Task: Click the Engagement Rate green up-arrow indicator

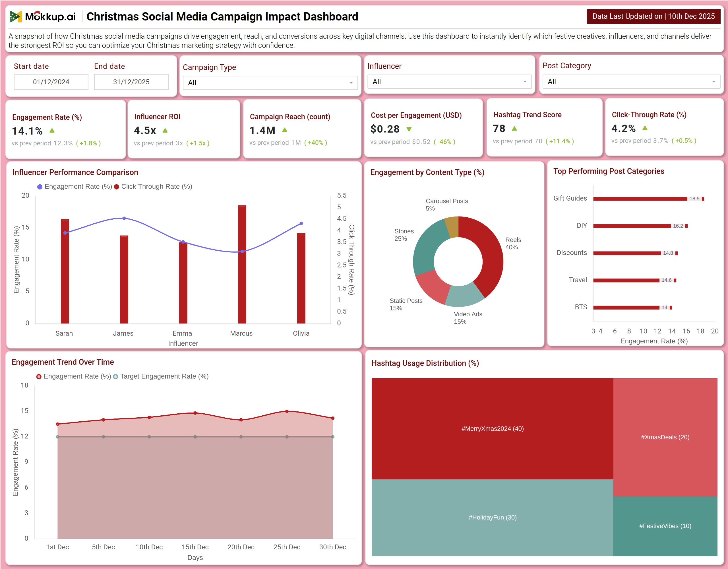Action: click(52, 130)
